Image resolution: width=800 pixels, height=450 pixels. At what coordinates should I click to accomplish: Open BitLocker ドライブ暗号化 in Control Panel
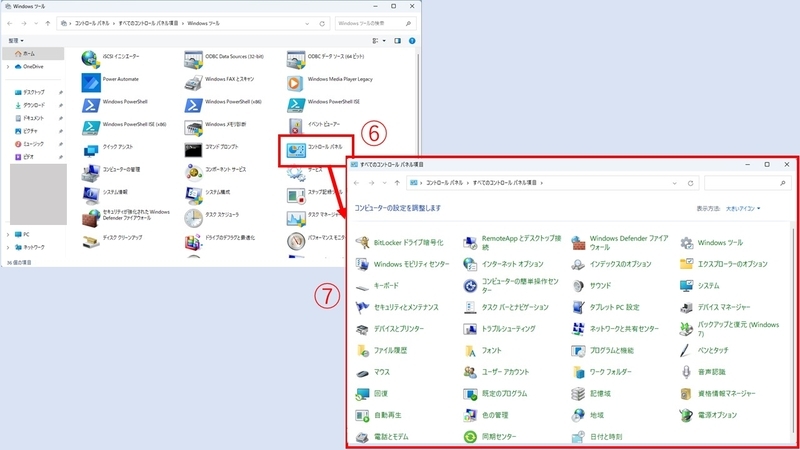[x=399, y=243]
